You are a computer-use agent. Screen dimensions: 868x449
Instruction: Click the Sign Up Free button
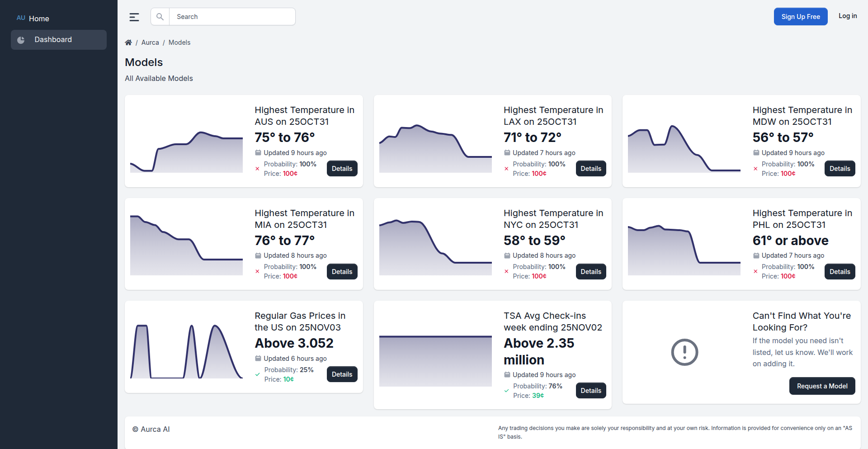coord(801,17)
